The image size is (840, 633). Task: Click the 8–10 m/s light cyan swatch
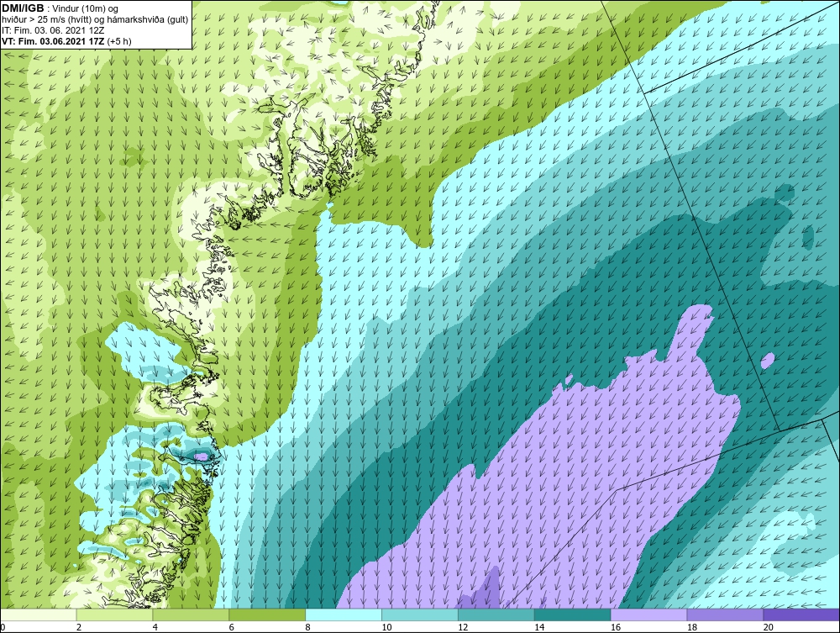[x=344, y=615]
